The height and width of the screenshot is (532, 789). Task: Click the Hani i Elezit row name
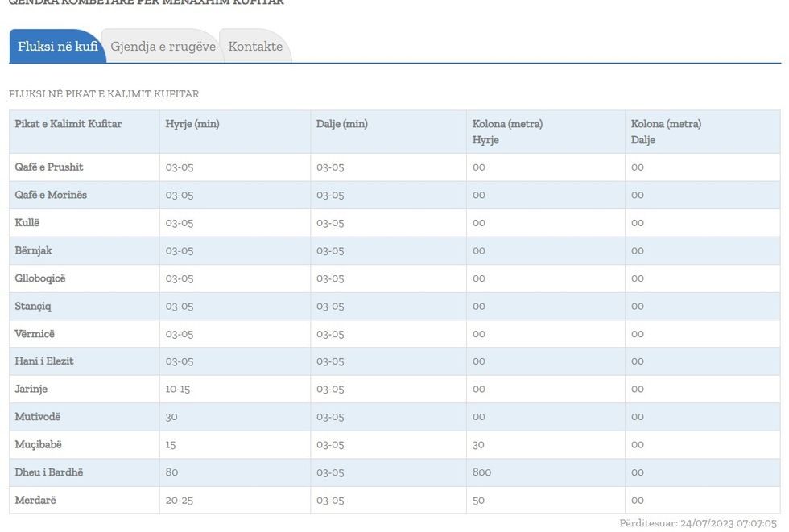pos(44,361)
